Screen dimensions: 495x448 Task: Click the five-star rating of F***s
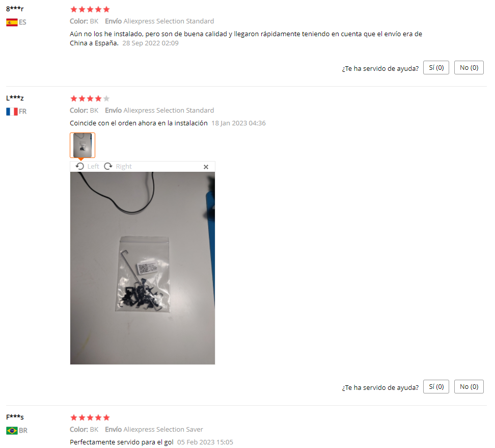pyautogui.click(x=90, y=417)
